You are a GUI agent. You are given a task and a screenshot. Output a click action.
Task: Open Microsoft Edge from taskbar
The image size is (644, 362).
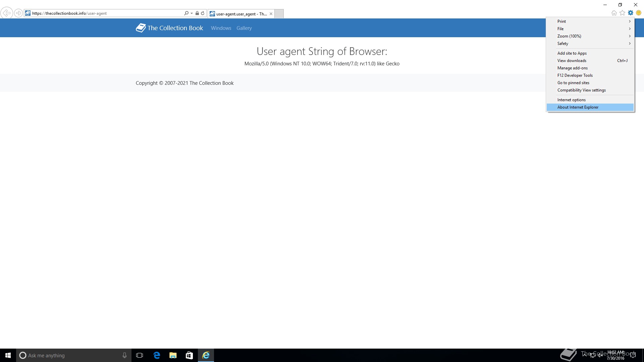(157, 355)
